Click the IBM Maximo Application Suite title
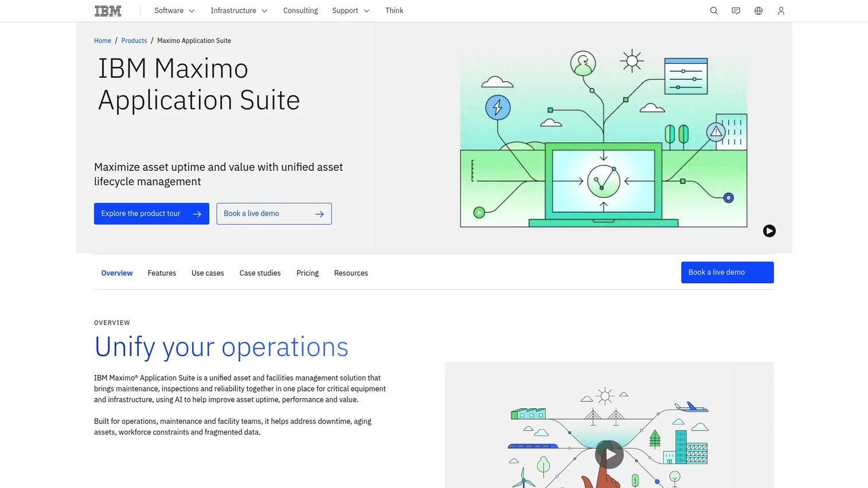Viewport: 868px width, 488px height. [x=199, y=84]
